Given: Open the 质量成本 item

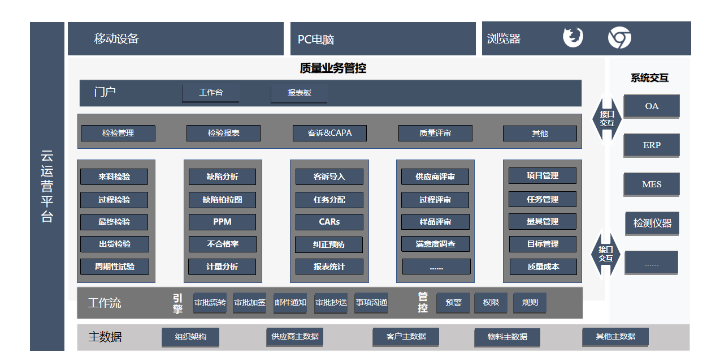Looking at the screenshot, I should [x=543, y=267].
